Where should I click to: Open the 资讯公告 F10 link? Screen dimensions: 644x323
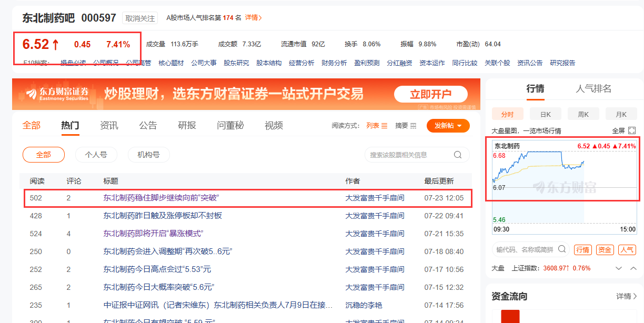click(x=530, y=63)
